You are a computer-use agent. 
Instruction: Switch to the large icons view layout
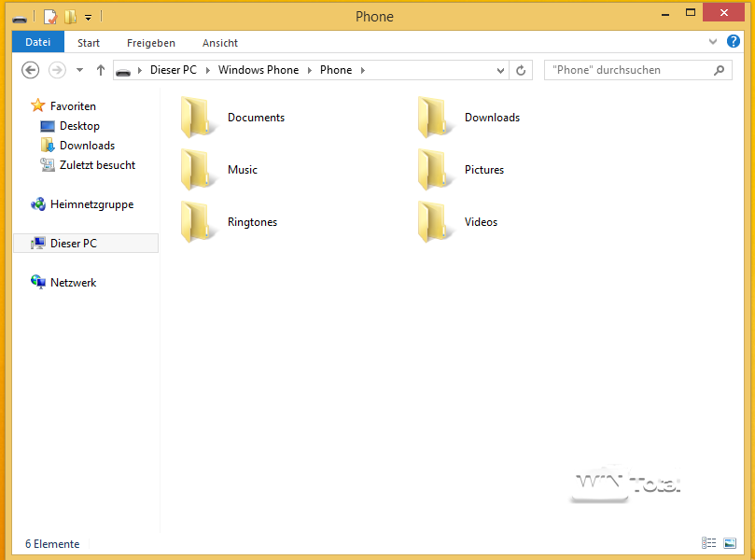(730, 543)
